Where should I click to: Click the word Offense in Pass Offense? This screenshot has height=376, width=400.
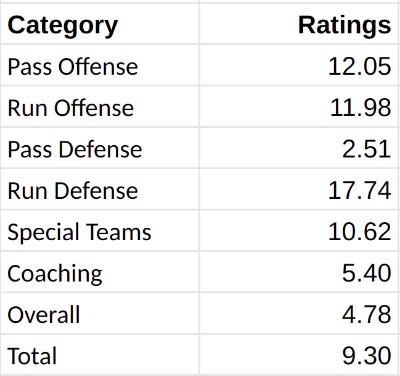98,66
